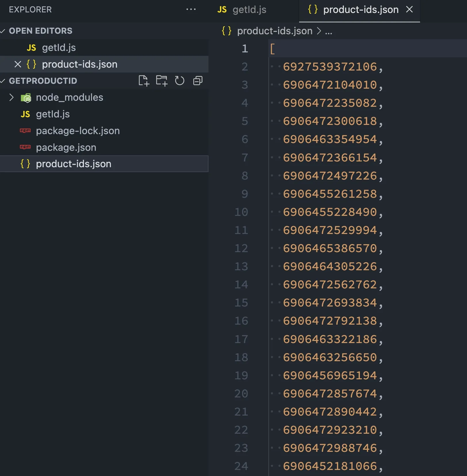Click product-ids.json in the breadcrumb
Screen dimensions: 467x476
[x=274, y=31]
